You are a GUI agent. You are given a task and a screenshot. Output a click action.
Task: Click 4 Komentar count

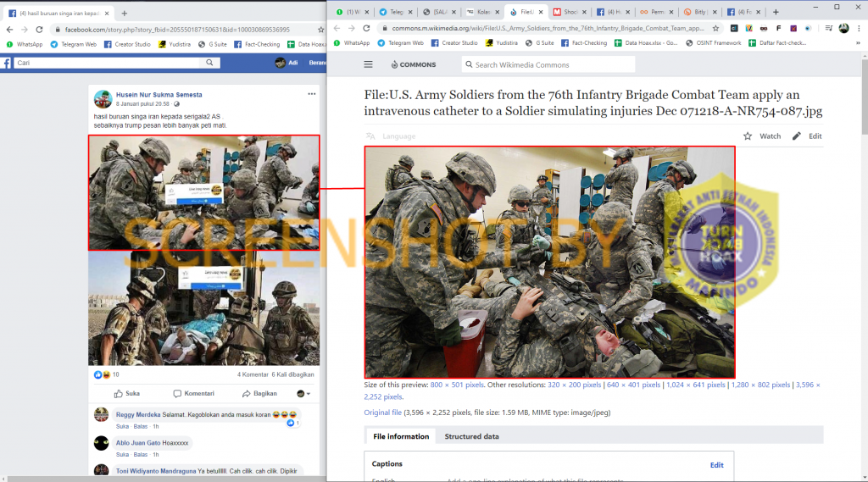pyautogui.click(x=253, y=374)
